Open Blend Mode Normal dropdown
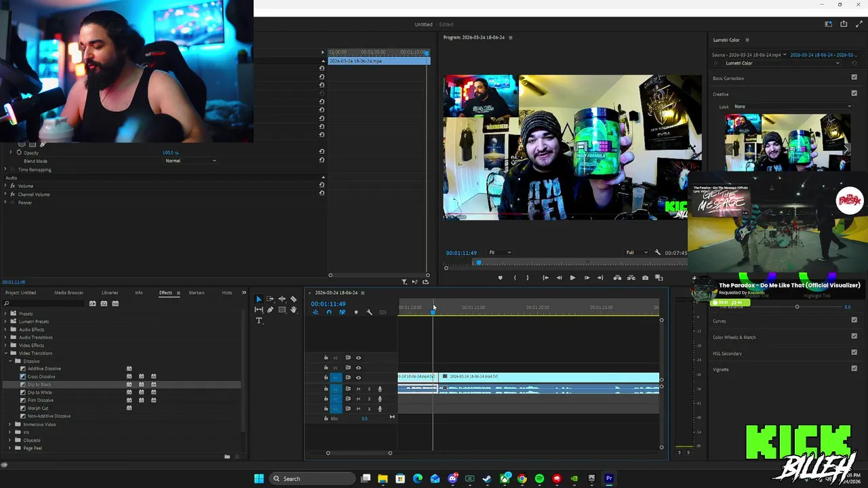This screenshot has height=488, width=868. point(191,161)
